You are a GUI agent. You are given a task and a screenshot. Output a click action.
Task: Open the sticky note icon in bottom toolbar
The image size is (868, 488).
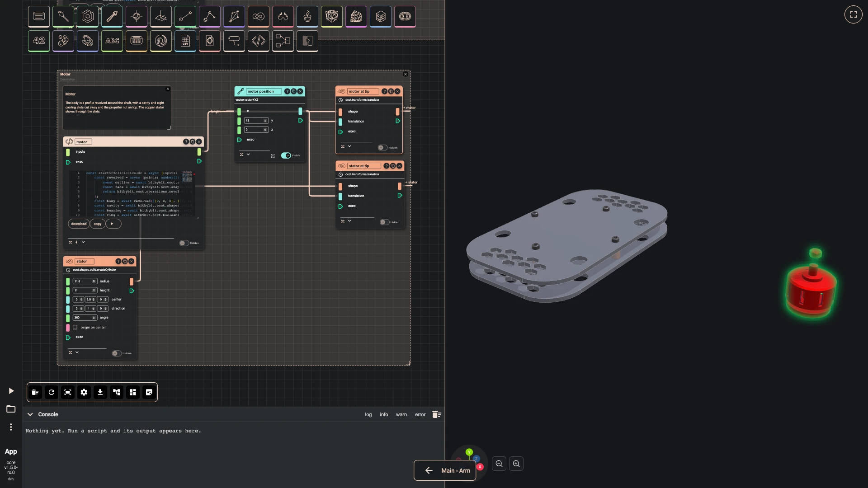click(x=149, y=392)
